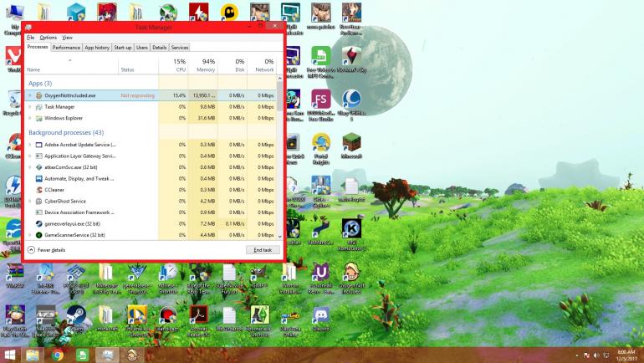Click the clock in the system tray
Viewport: 644px width, 363px height.
click(626, 355)
